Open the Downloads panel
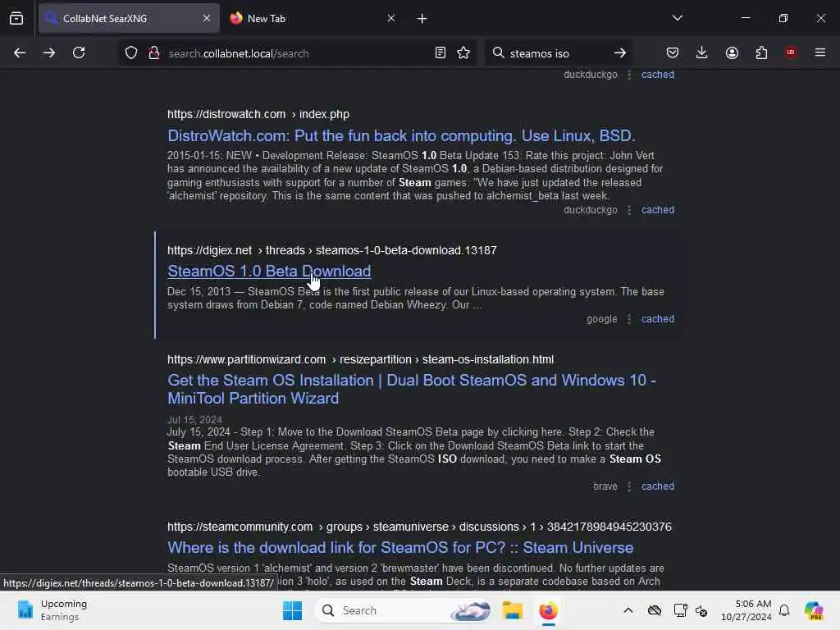Screen dimensions: 840x630 coord(702,53)
